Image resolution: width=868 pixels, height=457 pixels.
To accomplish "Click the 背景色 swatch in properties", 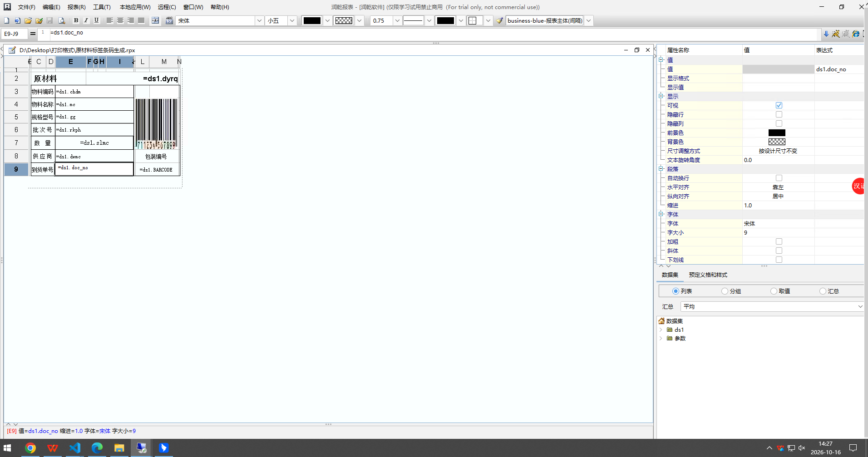I will pos(777,142).
